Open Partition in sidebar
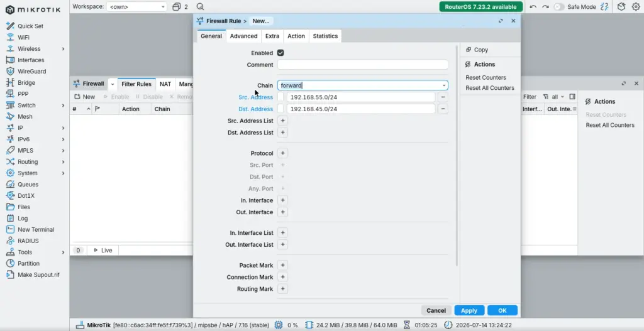Screen dimensions: 644x331 click(28, 263)
